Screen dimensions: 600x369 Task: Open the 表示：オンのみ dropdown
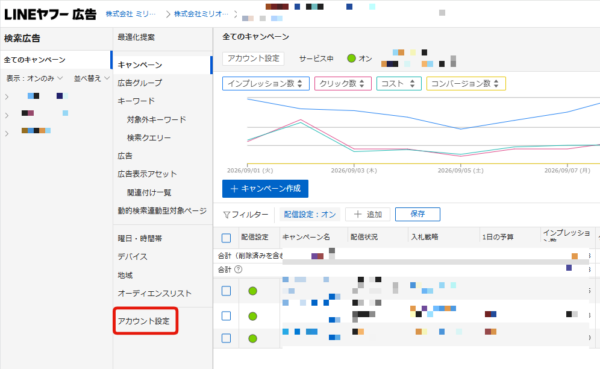pyautogui.click(x=34, y=78)
